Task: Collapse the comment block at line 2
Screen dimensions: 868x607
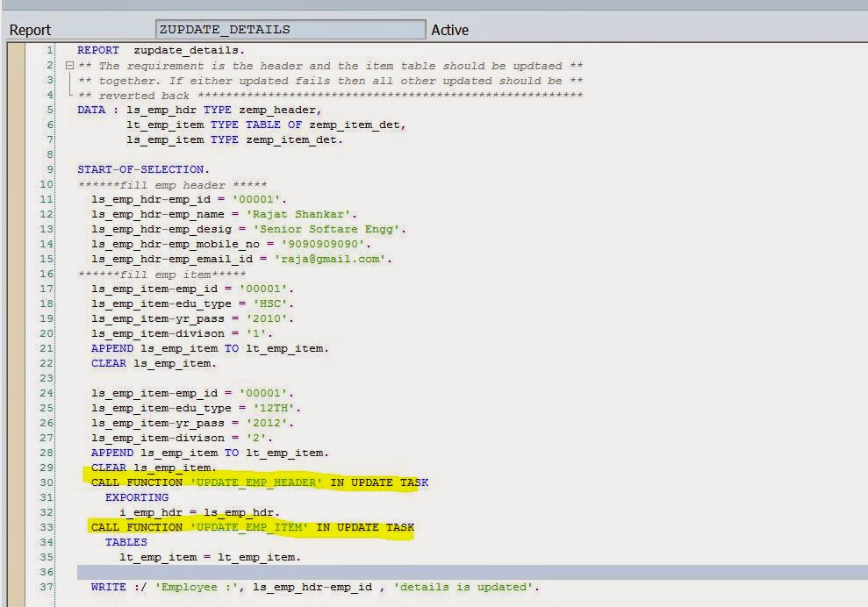Action: [70, 65]
